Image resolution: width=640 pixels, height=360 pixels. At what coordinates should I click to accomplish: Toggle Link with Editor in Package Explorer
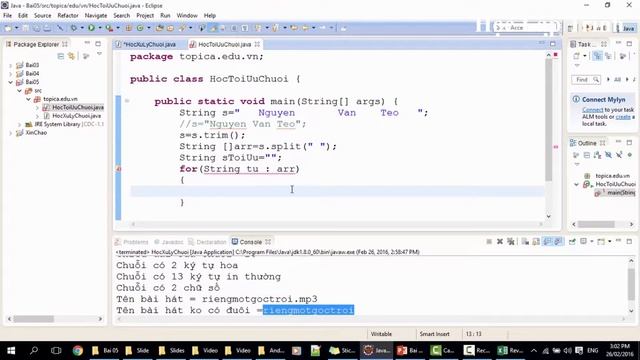(71, 56)
